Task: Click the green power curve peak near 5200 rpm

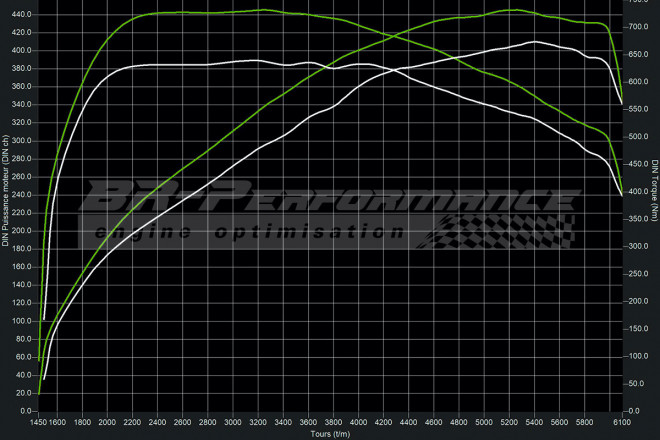Action: click(512, 10)
